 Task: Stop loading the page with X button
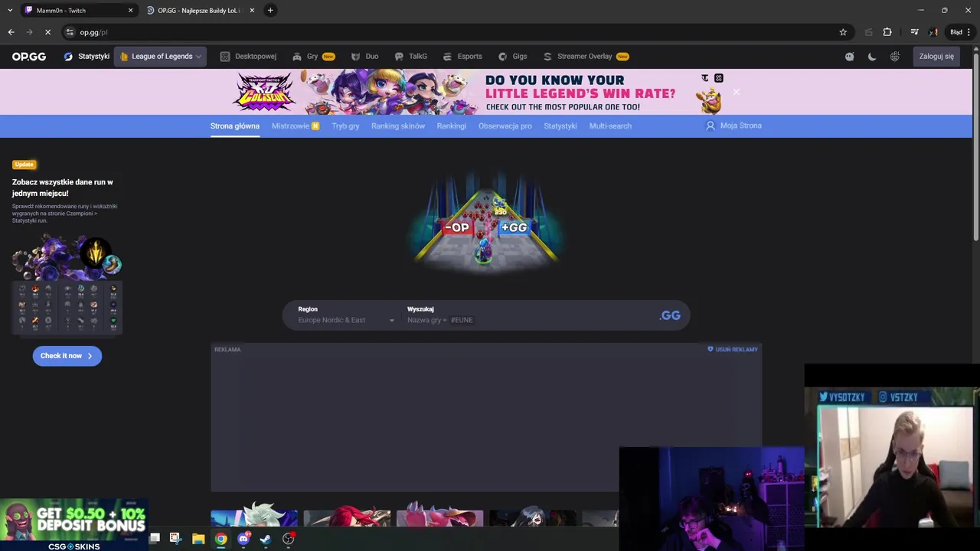(x=47, y=32)
